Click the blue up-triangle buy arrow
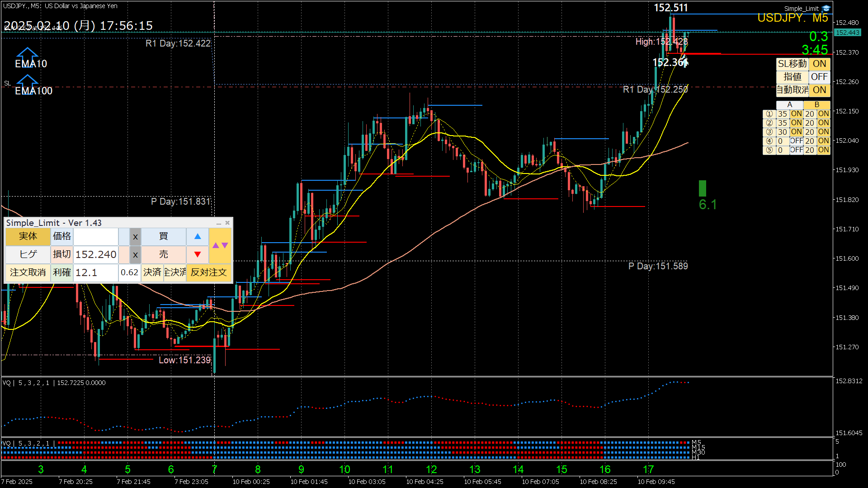The image size is (868, 488). point(198,236)
